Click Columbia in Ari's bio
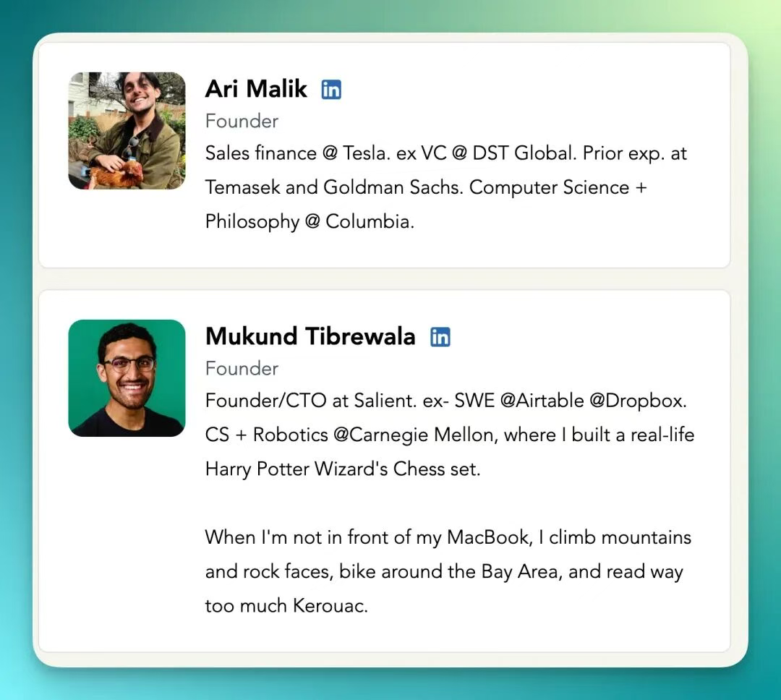Viewport: 781px width, 700px height. (x=370, y=221)
